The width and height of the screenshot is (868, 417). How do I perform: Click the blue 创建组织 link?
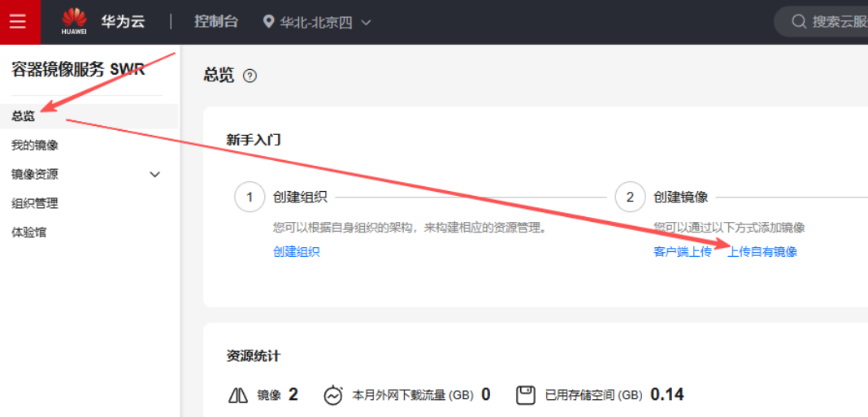(x=297, y=252)
